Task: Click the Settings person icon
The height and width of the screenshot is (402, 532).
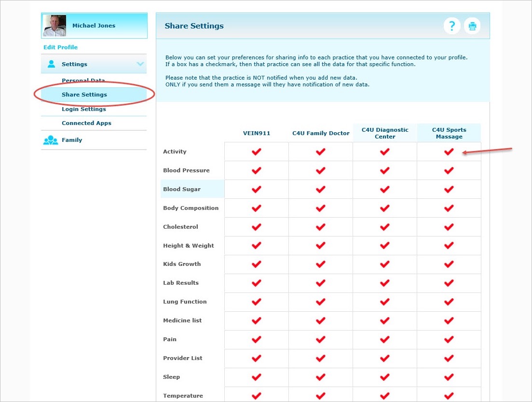Action: coord(51,64)
